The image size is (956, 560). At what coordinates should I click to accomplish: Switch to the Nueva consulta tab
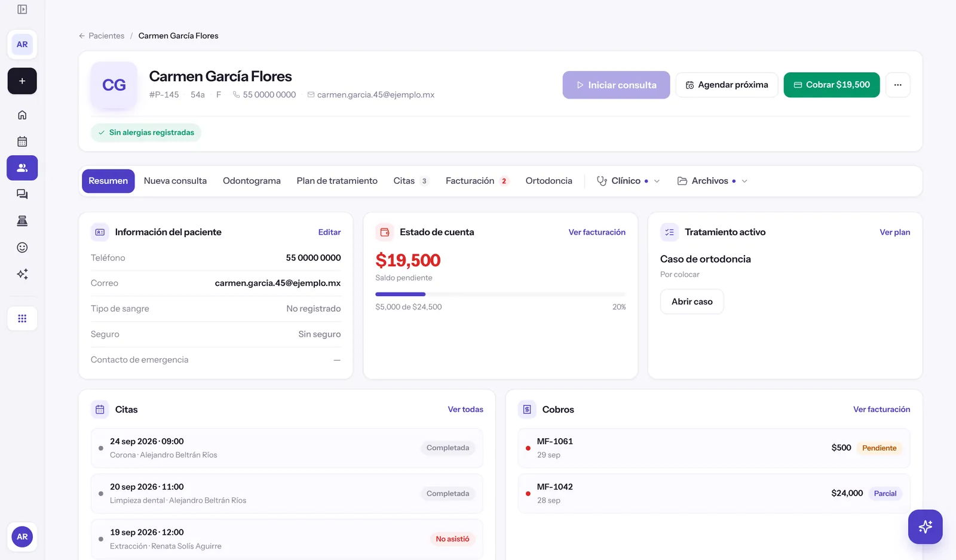pos(175,181)
